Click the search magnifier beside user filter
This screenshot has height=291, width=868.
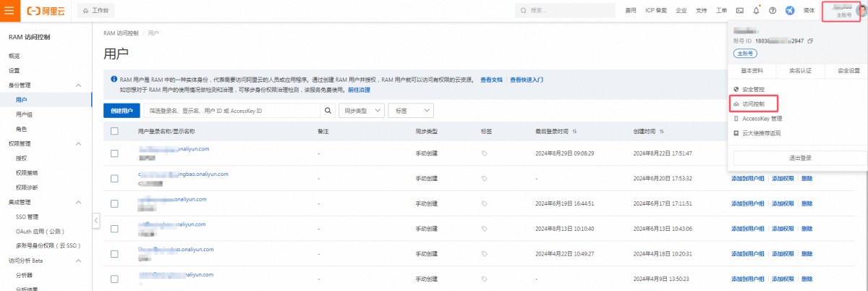tap(328, 110)
